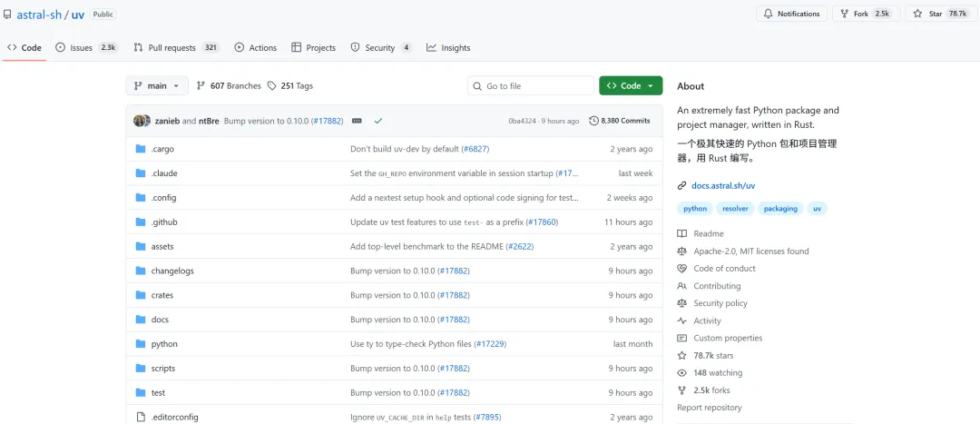Screen dimensions: 980x424
Task: Open the commit hash 0ba4324
Action: (522, 121)
